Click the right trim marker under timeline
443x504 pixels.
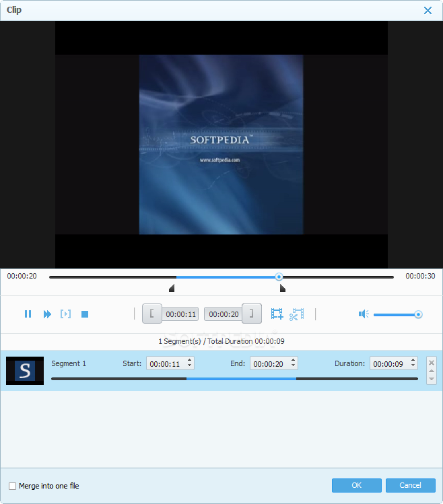283,288
